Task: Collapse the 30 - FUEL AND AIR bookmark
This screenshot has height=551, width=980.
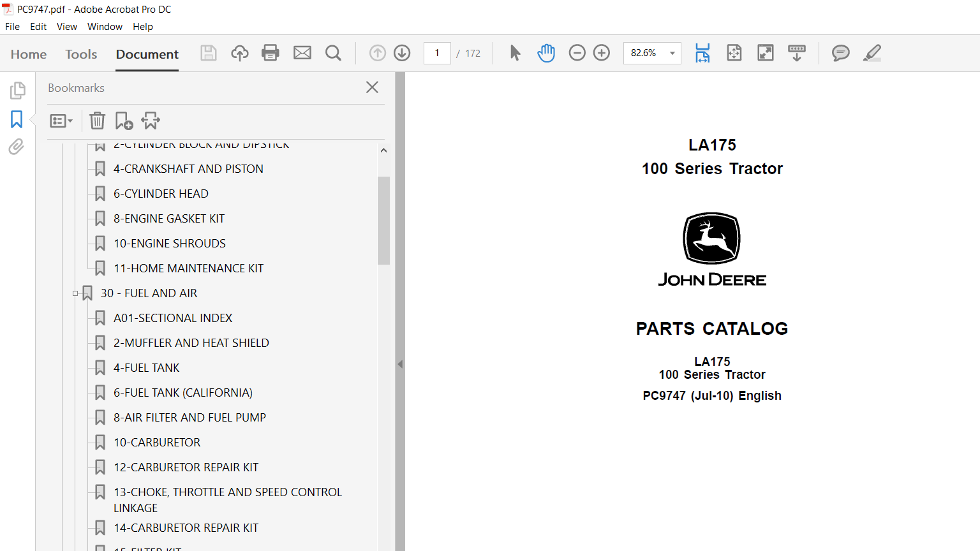Action: pos(75,293)
